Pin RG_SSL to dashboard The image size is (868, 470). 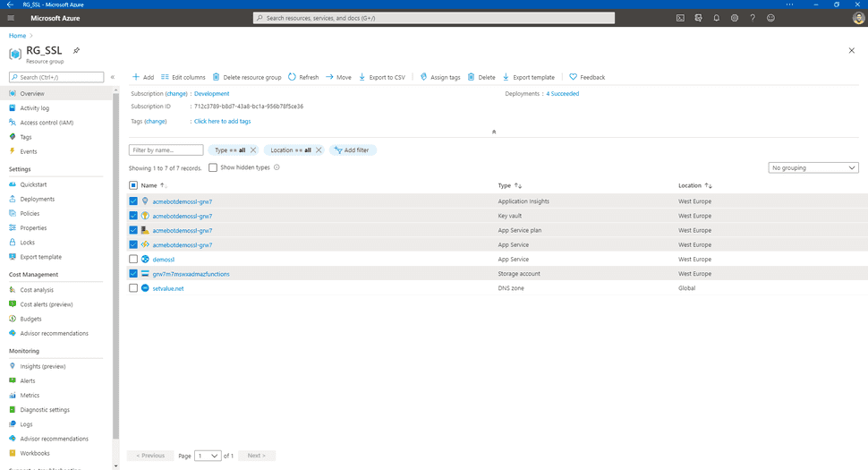tap(76, 50)
